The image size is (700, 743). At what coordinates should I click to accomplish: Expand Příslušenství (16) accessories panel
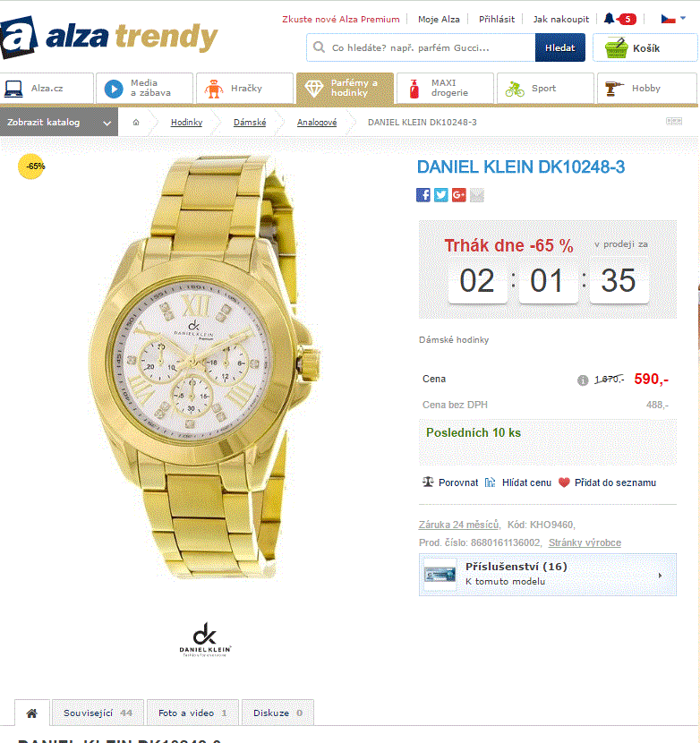click(x=548, y=575)
